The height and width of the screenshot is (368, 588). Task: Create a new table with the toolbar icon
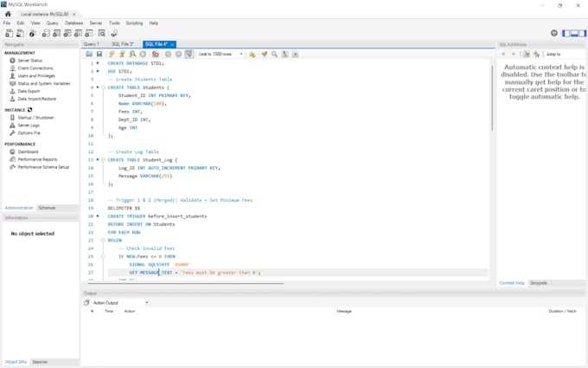pos(56,34)
